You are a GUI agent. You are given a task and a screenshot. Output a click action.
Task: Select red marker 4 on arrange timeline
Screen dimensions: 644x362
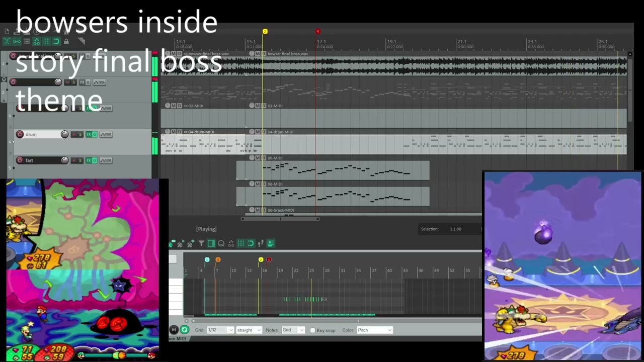pyautogui.click(x=317, y=31)
